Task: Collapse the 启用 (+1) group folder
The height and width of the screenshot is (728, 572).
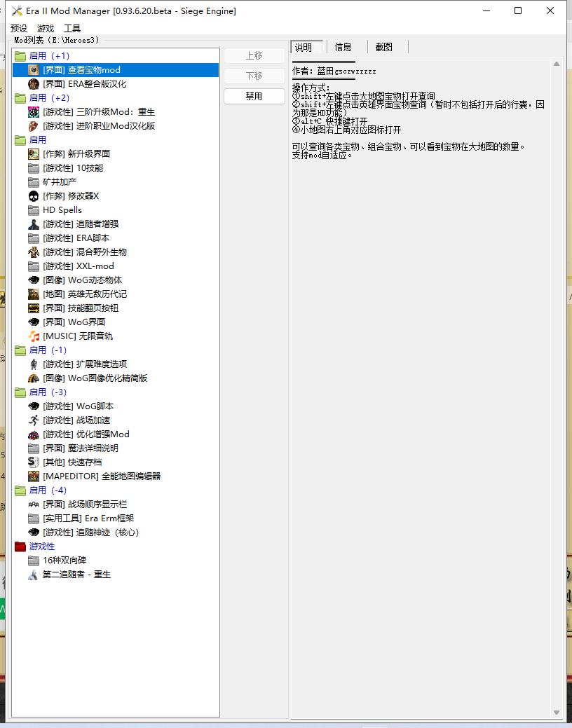Action: (20, 56)
